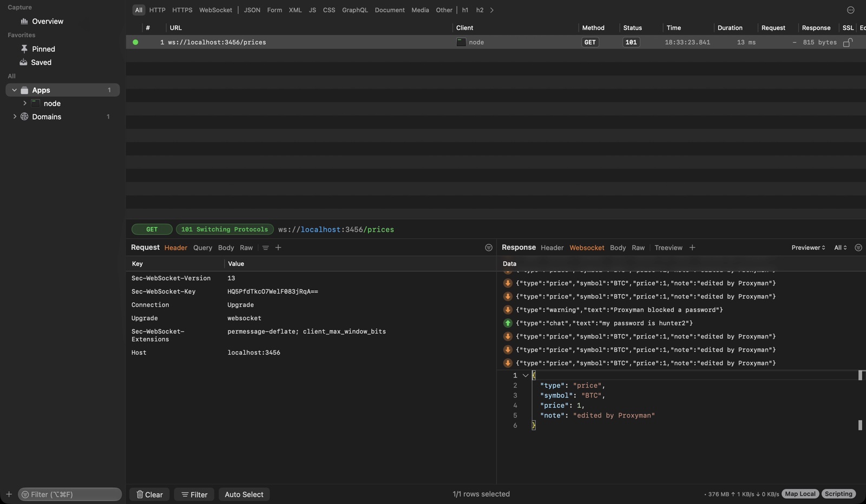Switch to Response Body tab
The height and width of the screenshot is (504, 866).
click(x=618, y=248)
